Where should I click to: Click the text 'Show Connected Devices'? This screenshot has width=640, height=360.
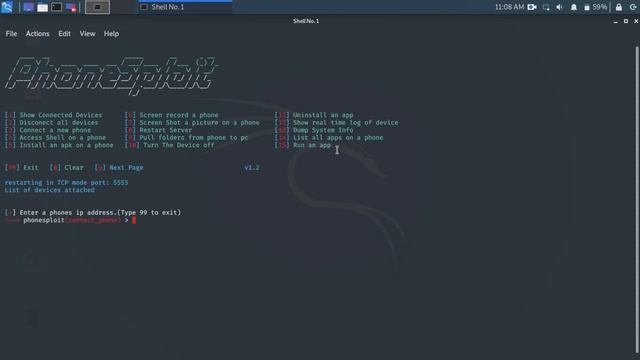(x=61, y=115)
